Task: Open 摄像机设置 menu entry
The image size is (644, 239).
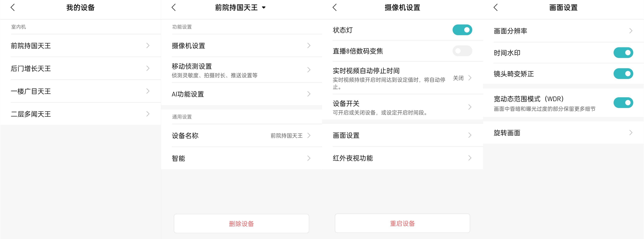Action: click(241, 46)
